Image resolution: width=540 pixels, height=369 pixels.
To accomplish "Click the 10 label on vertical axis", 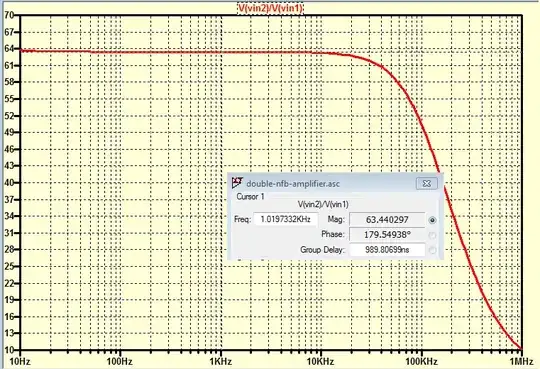I will (9, 350).
